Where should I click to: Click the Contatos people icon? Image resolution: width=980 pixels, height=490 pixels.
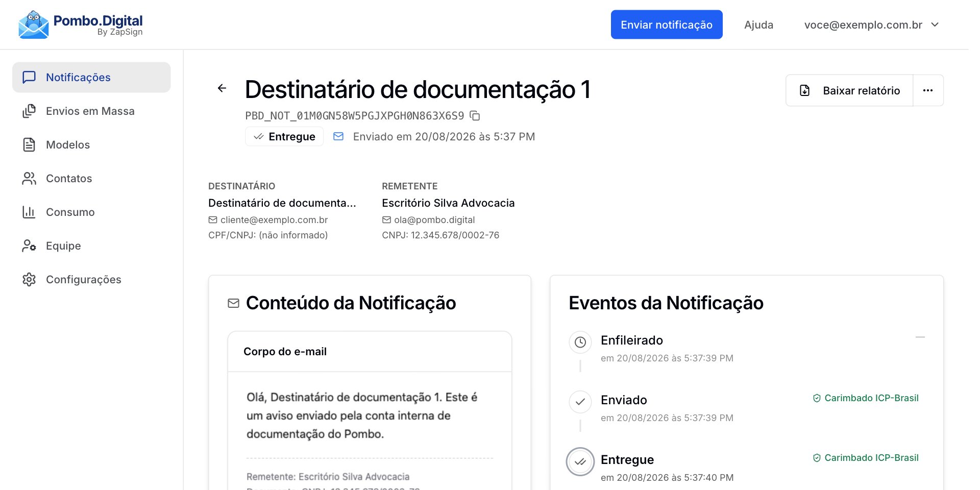point(29,178)
